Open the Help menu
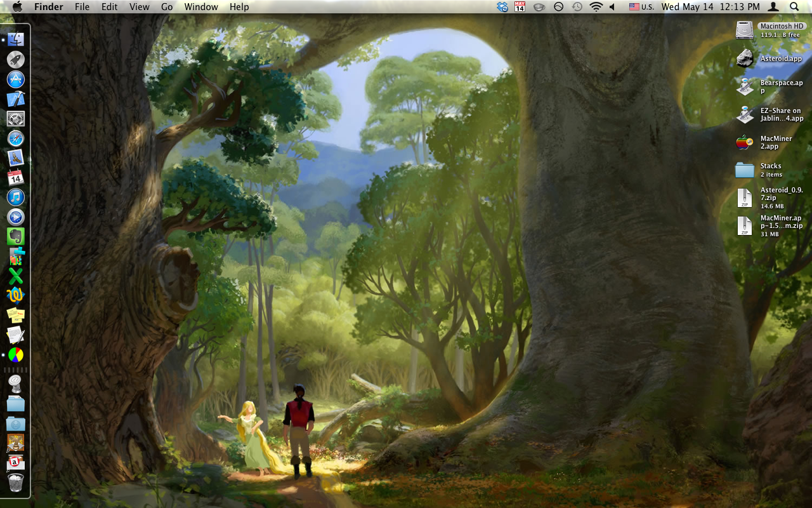This screenshot has height=508, width=812. point(239,6)
